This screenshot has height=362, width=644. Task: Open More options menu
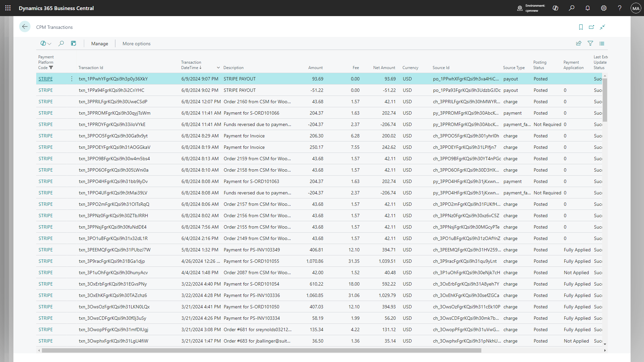point(136,44)
